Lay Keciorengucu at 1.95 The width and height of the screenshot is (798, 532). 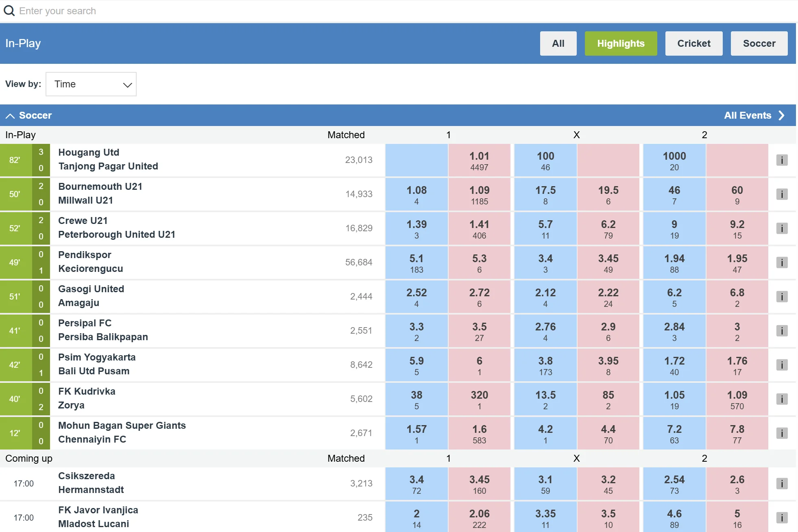[x=737, y=263]
